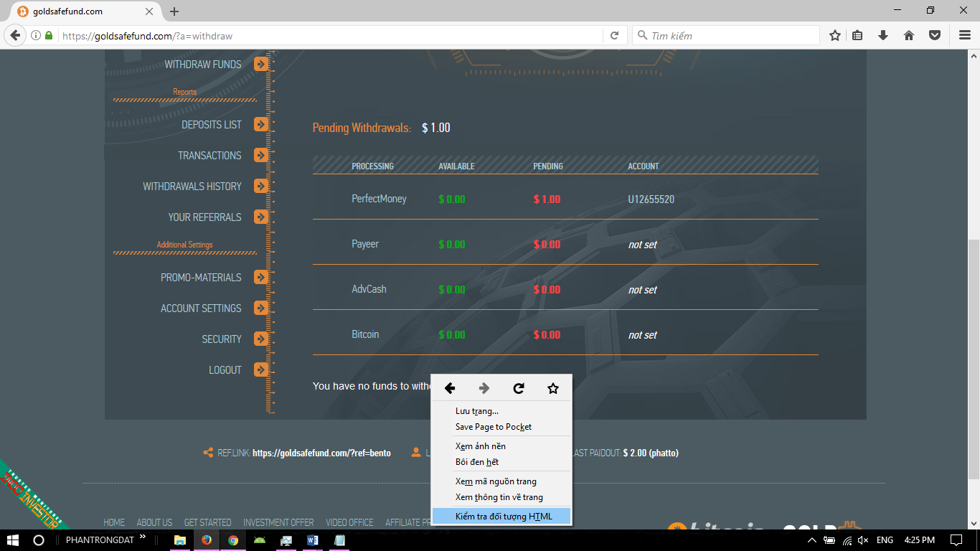Click bookmark star in context menu
Screen dimensions: 980x551
click(x=553, y=388)
